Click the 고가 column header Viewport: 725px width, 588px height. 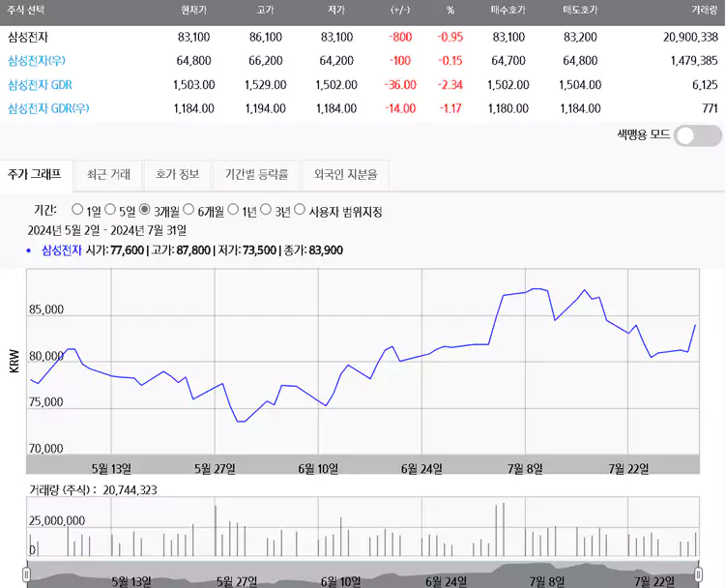[x=266, y=11]
